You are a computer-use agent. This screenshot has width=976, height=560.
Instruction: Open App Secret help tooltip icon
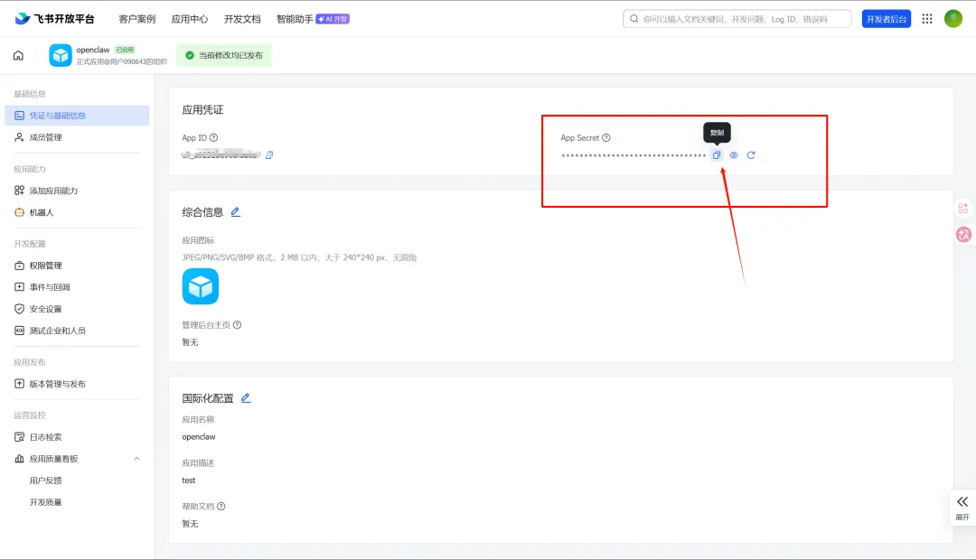pos(606,137)
